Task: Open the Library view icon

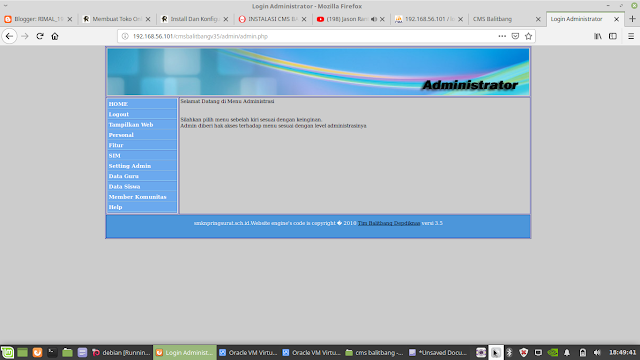Action: click(x=598, y=36)
